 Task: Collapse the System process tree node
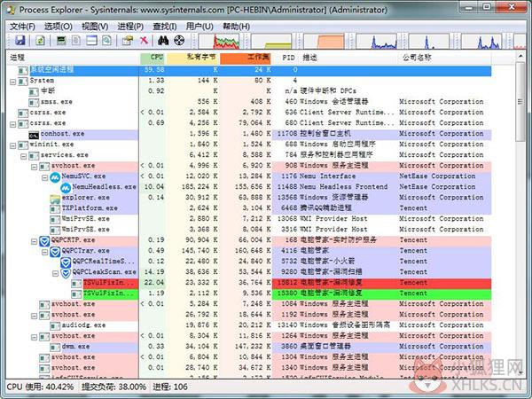[12, 82]
